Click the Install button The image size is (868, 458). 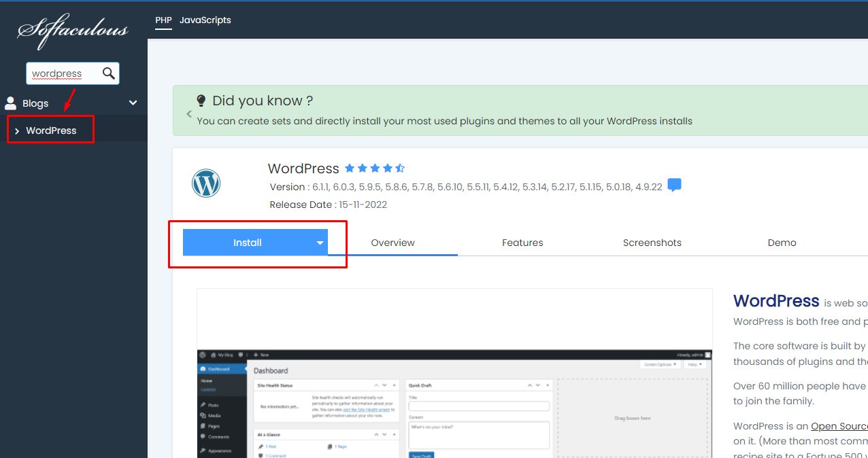(x=248, y=243)
